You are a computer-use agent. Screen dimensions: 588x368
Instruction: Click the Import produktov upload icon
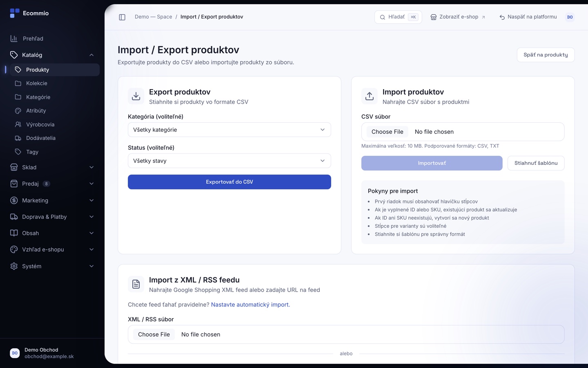click(x=370, y=96)
